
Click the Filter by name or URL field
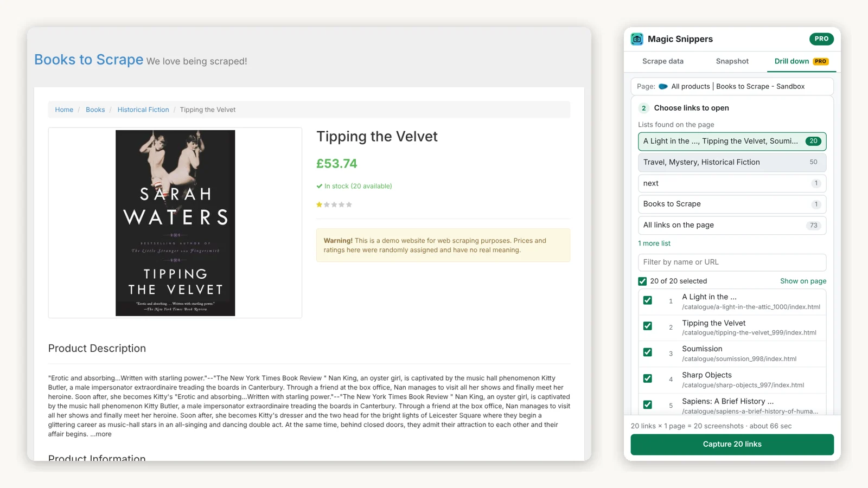[x=732, y=262]
